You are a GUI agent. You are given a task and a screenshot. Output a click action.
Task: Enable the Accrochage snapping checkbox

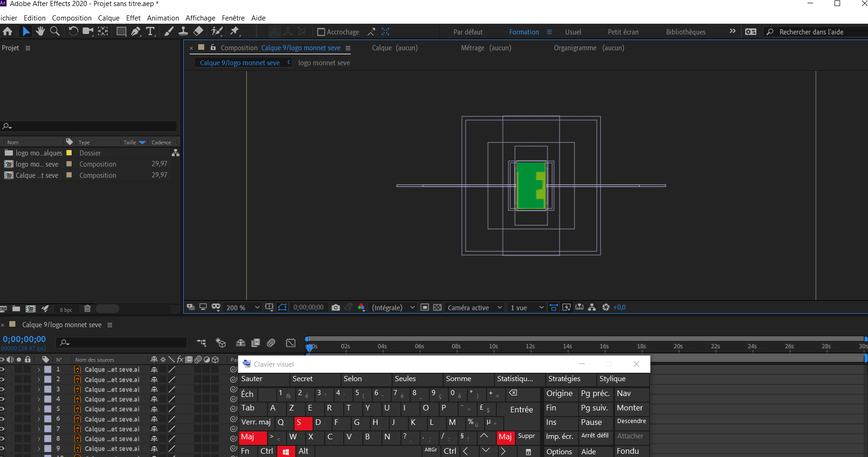coord(321,32)
